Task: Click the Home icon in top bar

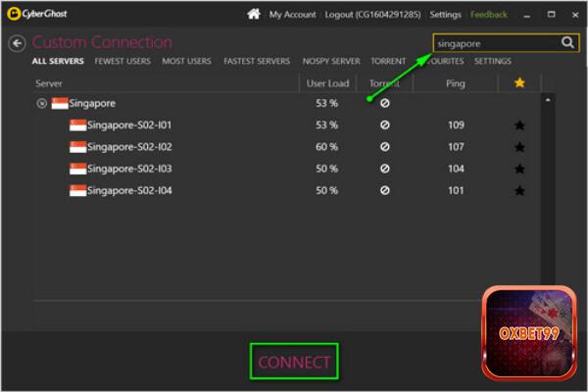Action: pos(254,15)
